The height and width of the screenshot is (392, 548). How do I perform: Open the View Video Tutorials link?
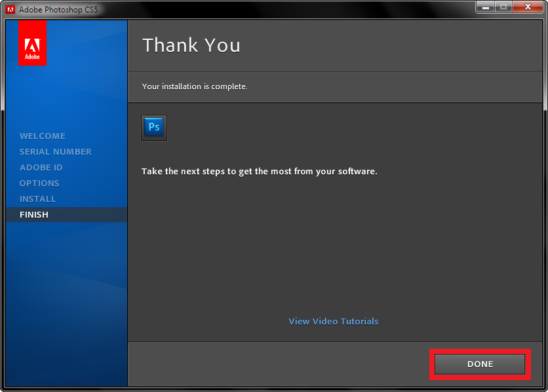(334, 321)
